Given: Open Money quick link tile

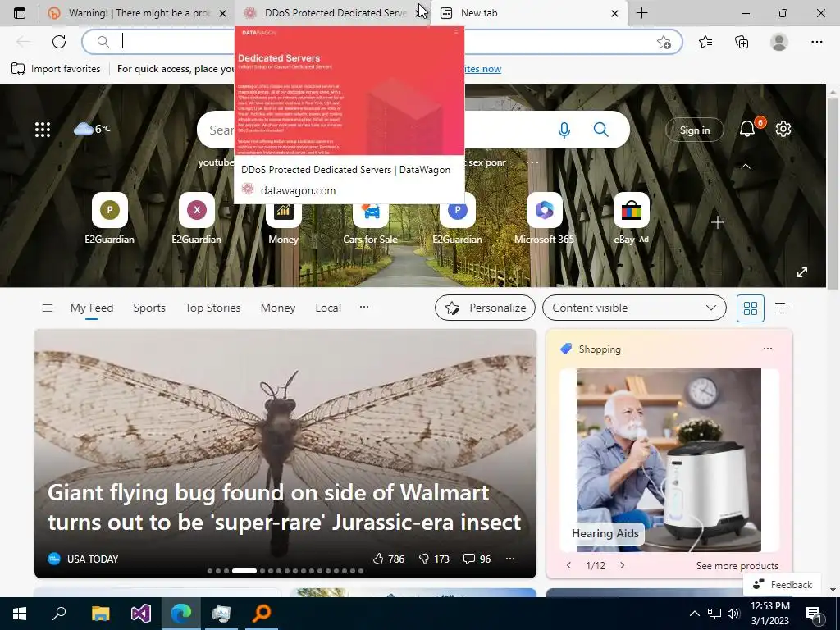Looking at the screenshot, I should pos(283,220).
